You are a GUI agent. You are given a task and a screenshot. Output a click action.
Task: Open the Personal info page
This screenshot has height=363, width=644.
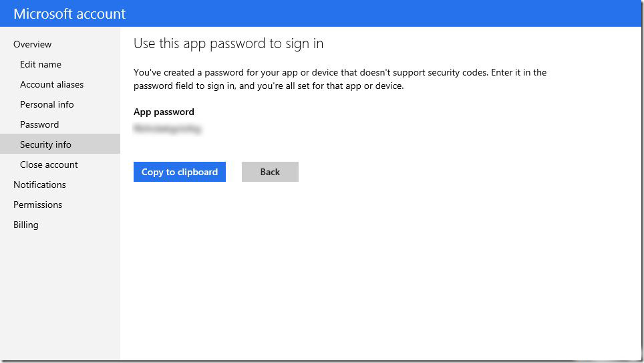coord(47,104)
